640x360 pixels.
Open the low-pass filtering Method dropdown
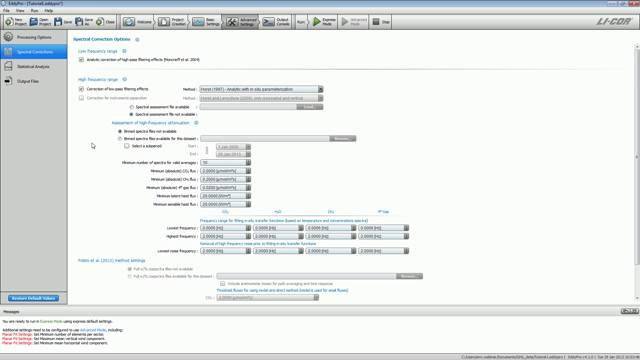pyautogui.click(x=261, y=89)
